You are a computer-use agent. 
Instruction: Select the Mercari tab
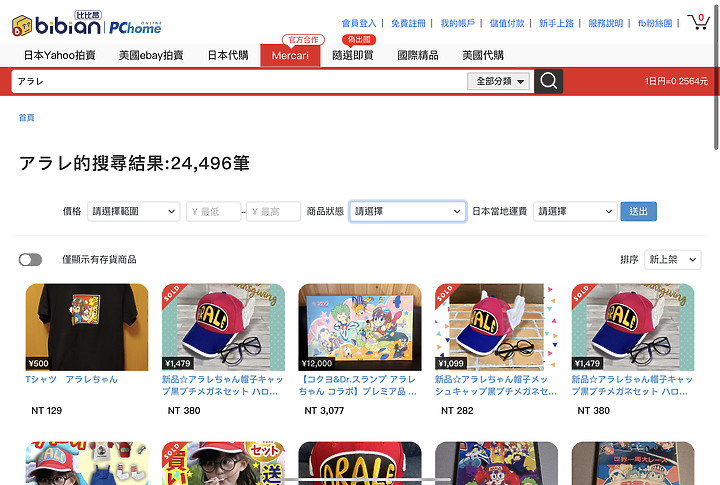290,56
